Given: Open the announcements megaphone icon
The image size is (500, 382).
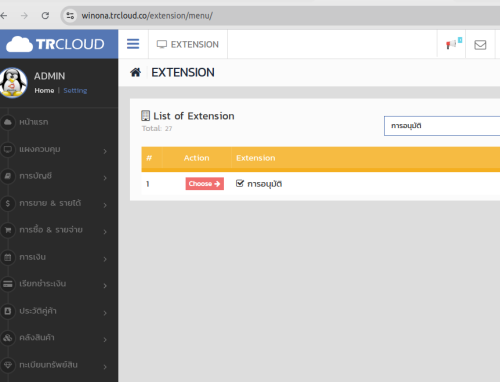Looking at the screenshot, I should [451, 44].
